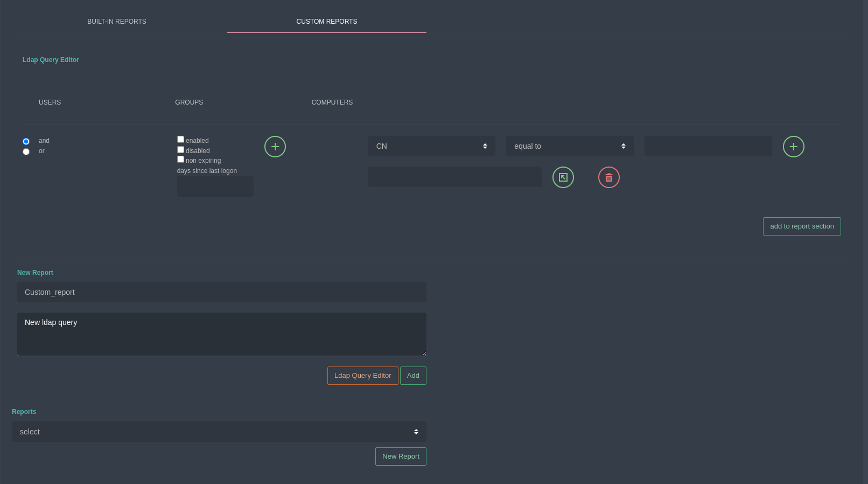The width and height of the screenshot is (868, 484).
Task: Check the 'non expiring' checkbox
Action: 180,159
